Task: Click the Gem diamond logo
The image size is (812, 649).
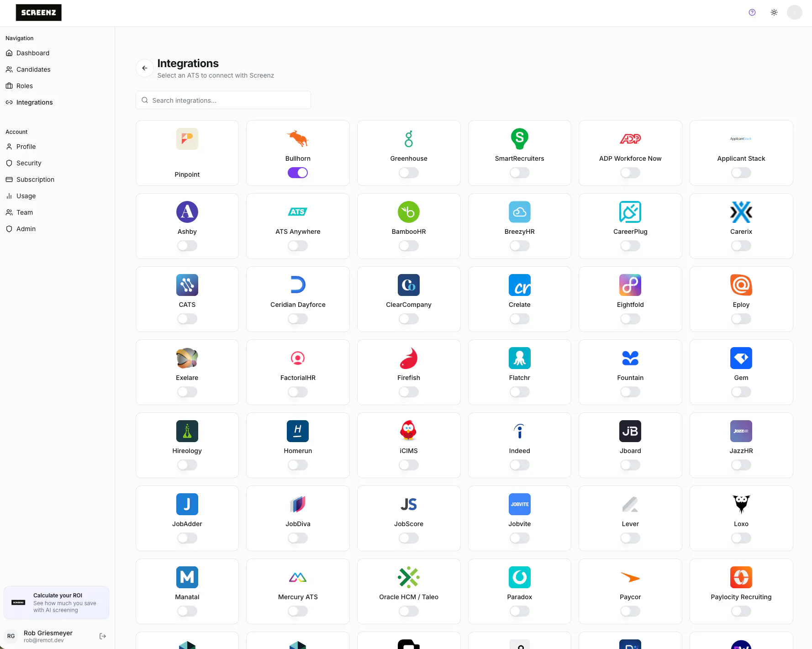Action: coord(741,358)
